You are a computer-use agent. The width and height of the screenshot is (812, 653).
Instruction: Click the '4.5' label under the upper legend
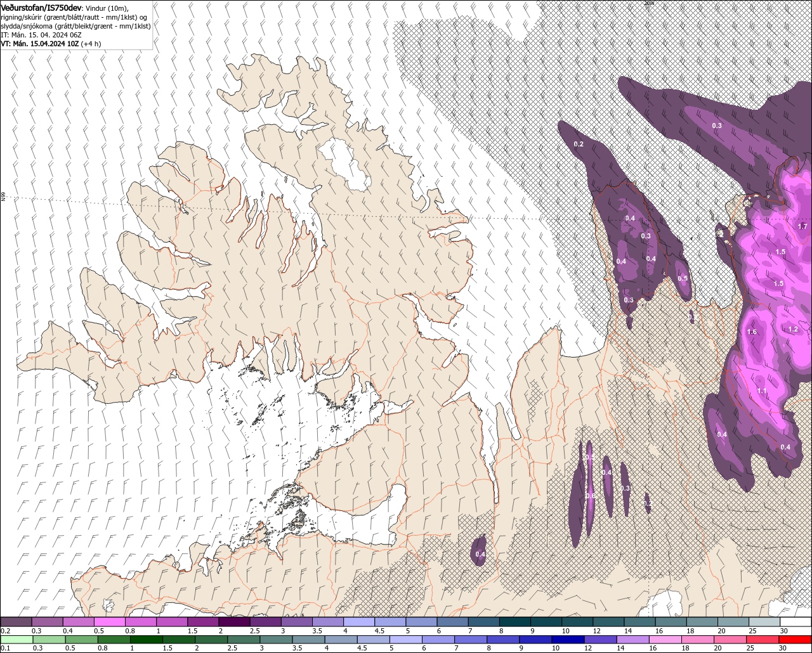click(x=379, y=631)
